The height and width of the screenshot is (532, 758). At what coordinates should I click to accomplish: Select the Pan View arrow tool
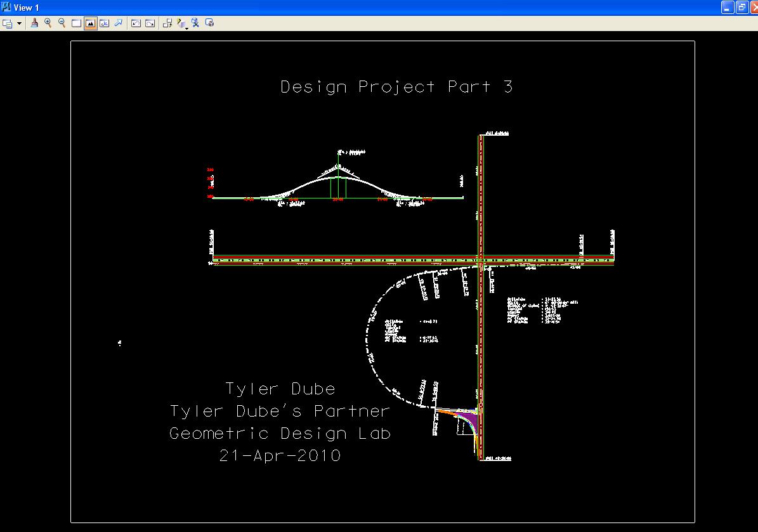(x=118, y=23)
